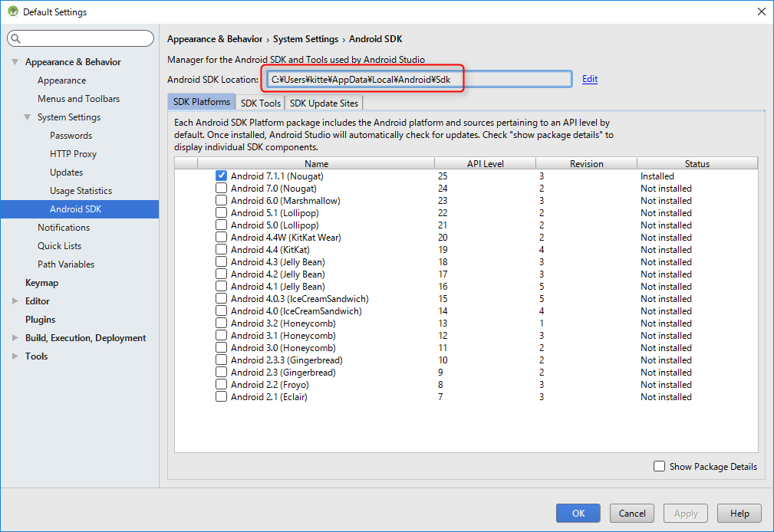Focus the settings search field

pyautogui.click(x=81, y=38)
